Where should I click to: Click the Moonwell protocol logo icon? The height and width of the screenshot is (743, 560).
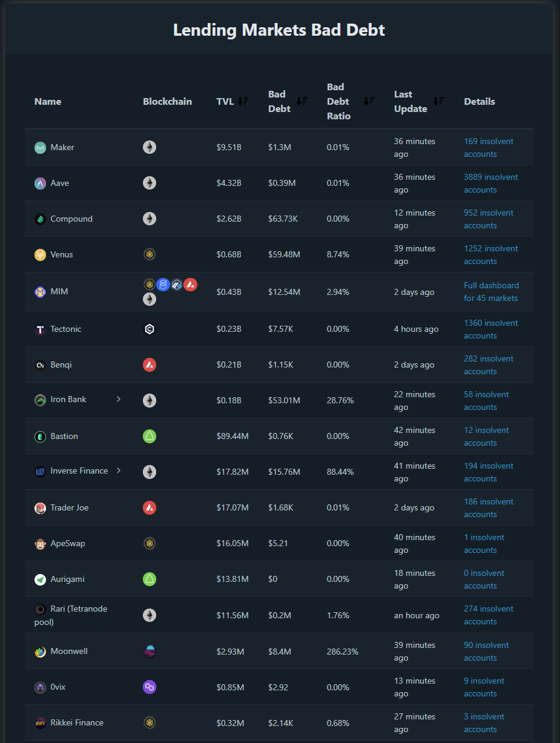tap(40, 652)
